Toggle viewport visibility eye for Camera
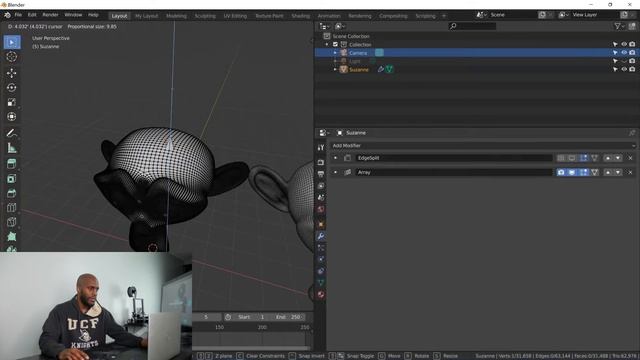Viewport: 640px width, 360px height. pos(624,53)
